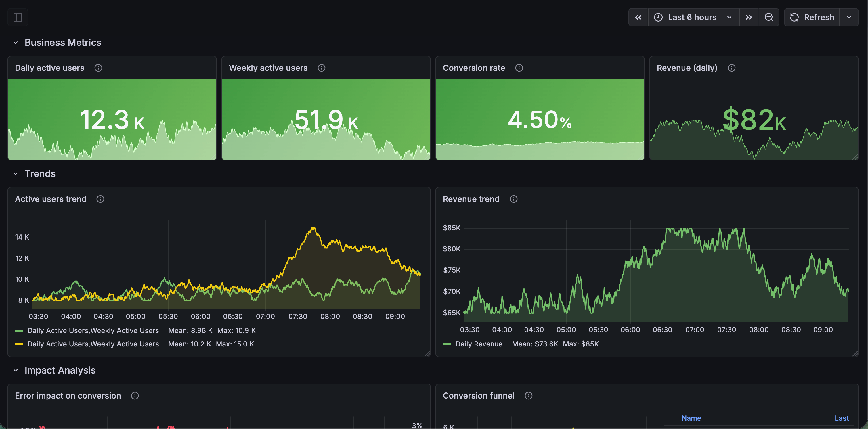Viewport: 868px width, 429px height.
Task: Show info for Conversion rate panel
Action: coord(519,68)
